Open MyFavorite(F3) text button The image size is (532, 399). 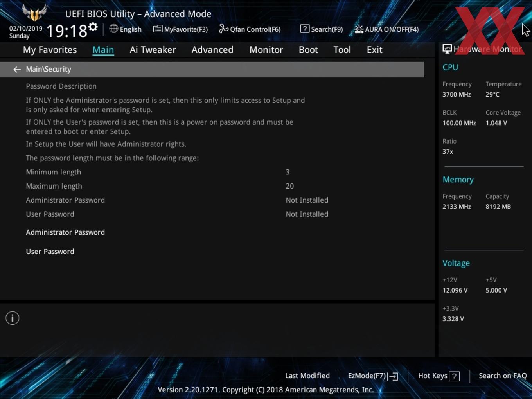186,29
